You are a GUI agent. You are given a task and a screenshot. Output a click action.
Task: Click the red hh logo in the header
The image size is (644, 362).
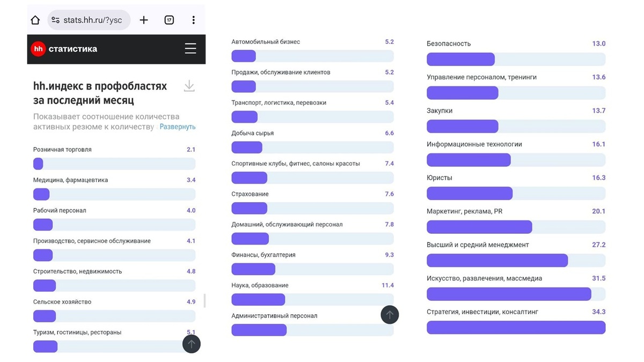click(38, 49)
